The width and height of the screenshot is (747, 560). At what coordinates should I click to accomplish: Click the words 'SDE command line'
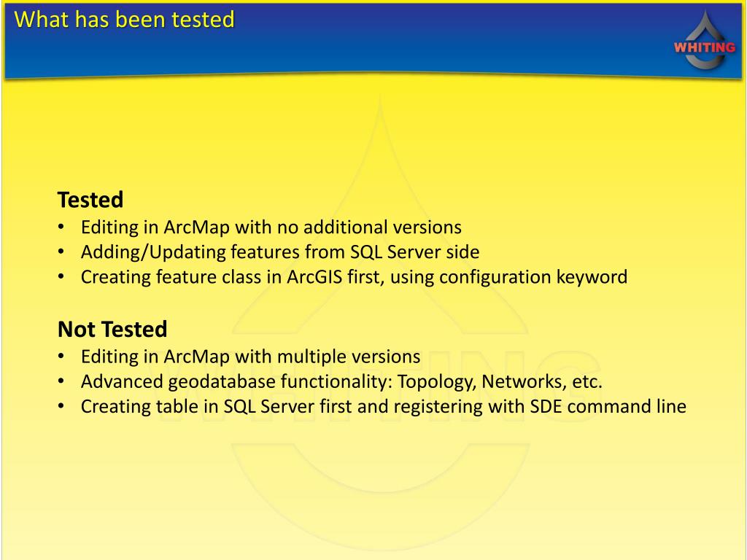tap(608, 407)
